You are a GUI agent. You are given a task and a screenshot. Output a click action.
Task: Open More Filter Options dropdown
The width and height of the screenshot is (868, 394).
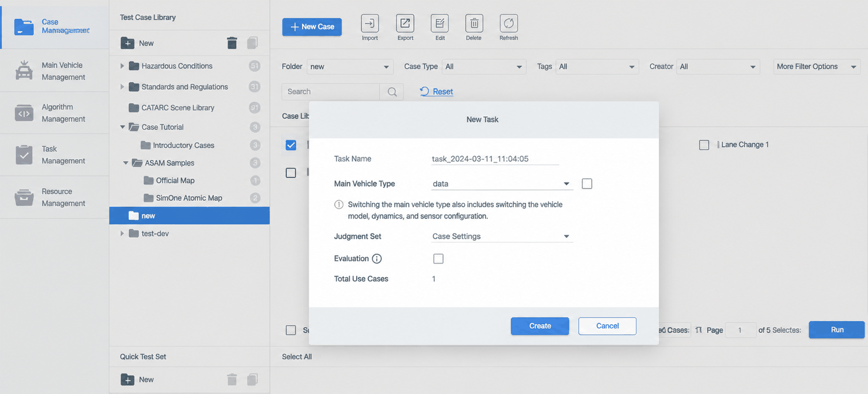tap(817, 67)
